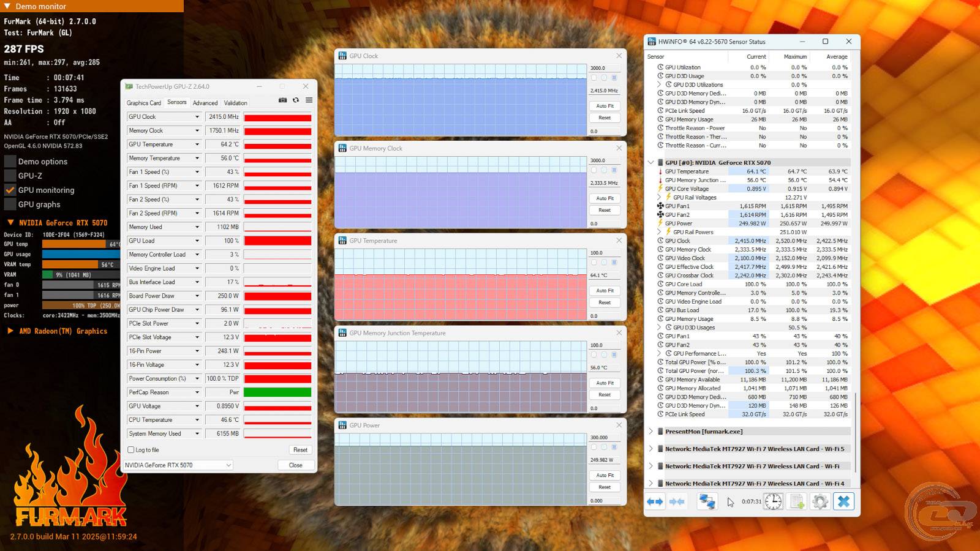Click HWiNFO shrink columns arrows icon
This screenshot has width=980, height=551.
click(677, 501)
